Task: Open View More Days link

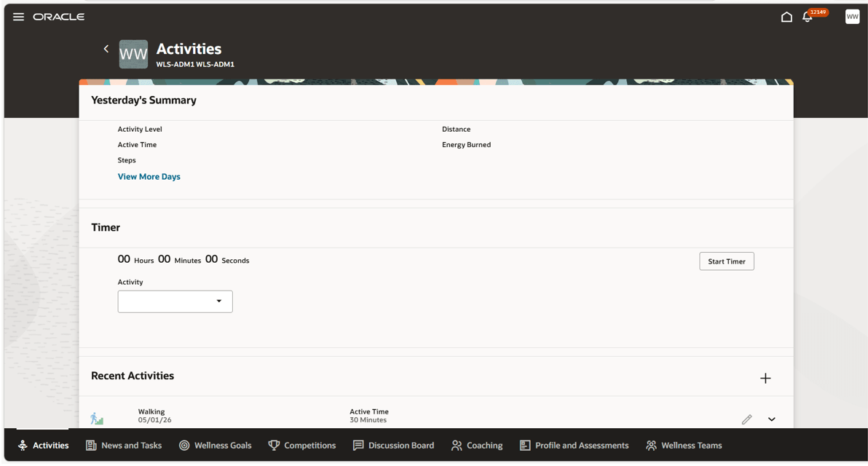Action: 149,176
